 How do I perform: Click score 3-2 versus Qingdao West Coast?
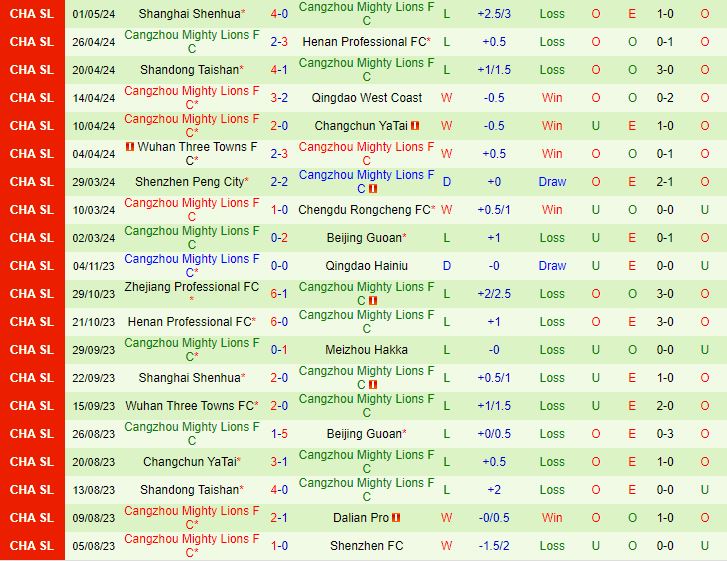[279, 98]
